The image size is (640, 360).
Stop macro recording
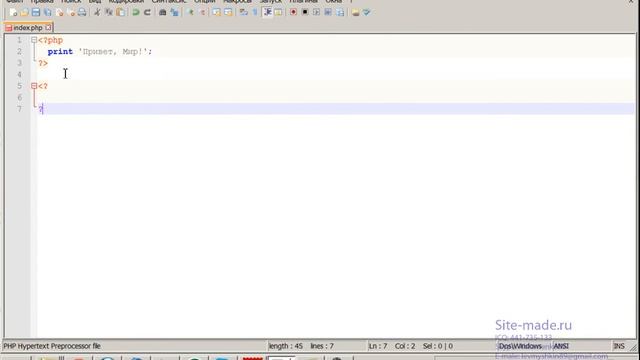(304, 13)
